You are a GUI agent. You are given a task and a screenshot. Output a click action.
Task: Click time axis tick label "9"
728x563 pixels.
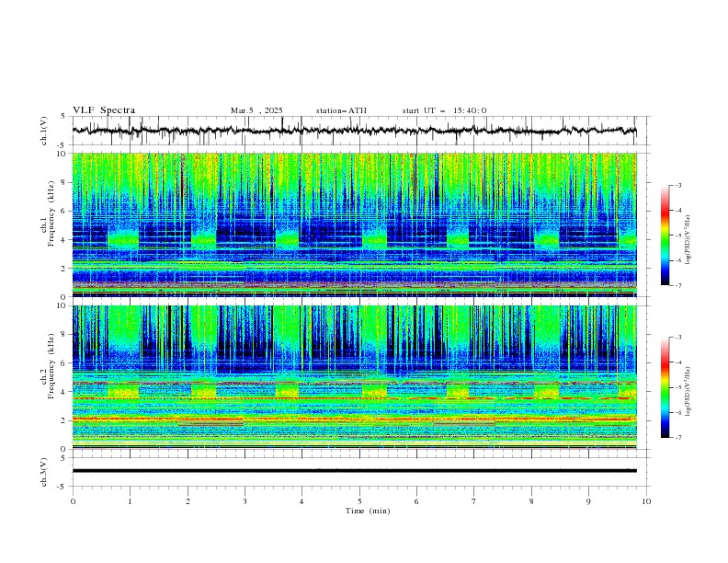pos(588,501)
